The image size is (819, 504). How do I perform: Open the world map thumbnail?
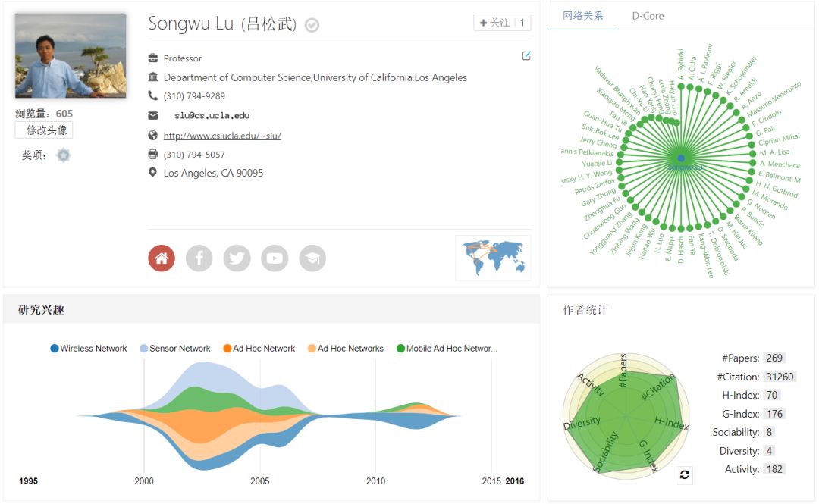coord(493,258)
